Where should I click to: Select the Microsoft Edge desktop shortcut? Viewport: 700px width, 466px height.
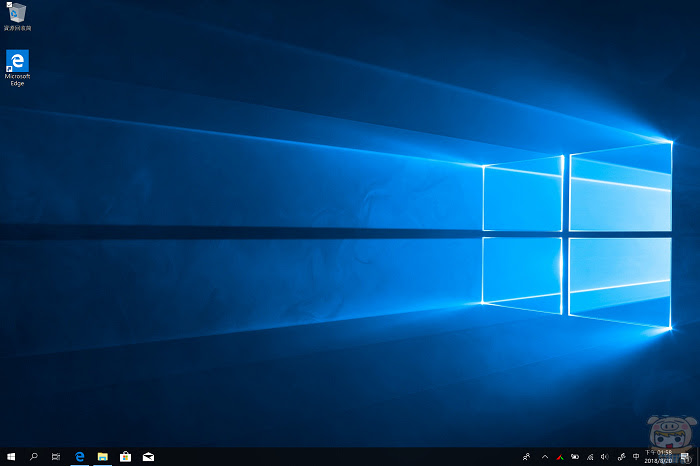pyautogui.click(x=17, y=68)
